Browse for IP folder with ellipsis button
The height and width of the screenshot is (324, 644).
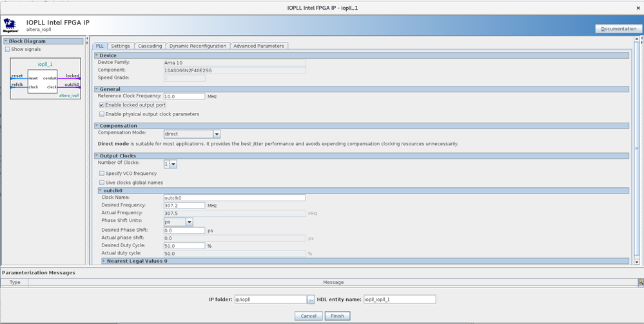311,299
